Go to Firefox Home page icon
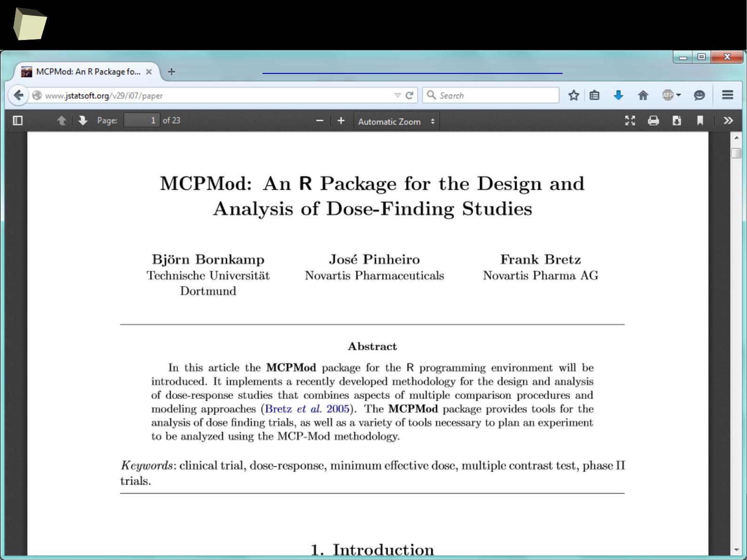 [x=643, y=96]
